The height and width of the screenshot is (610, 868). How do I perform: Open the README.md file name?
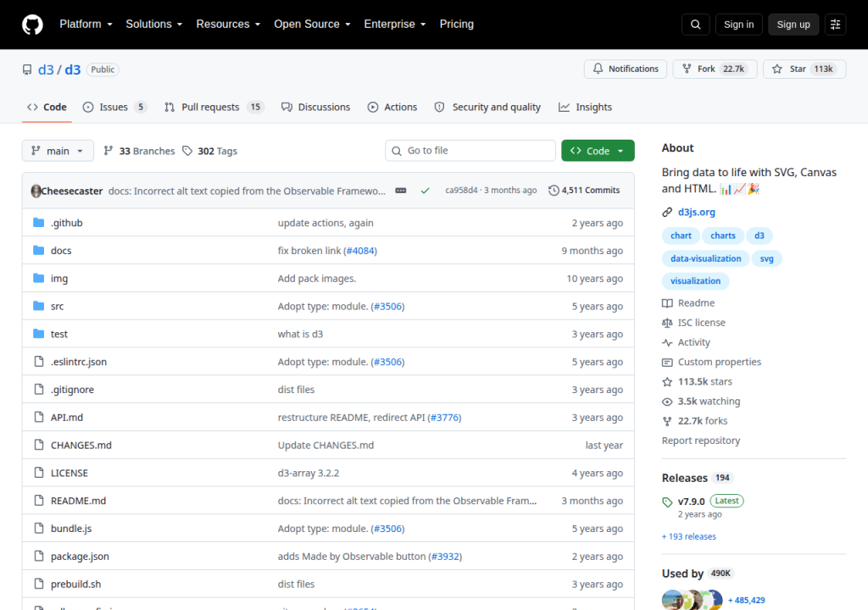(78, 501)
